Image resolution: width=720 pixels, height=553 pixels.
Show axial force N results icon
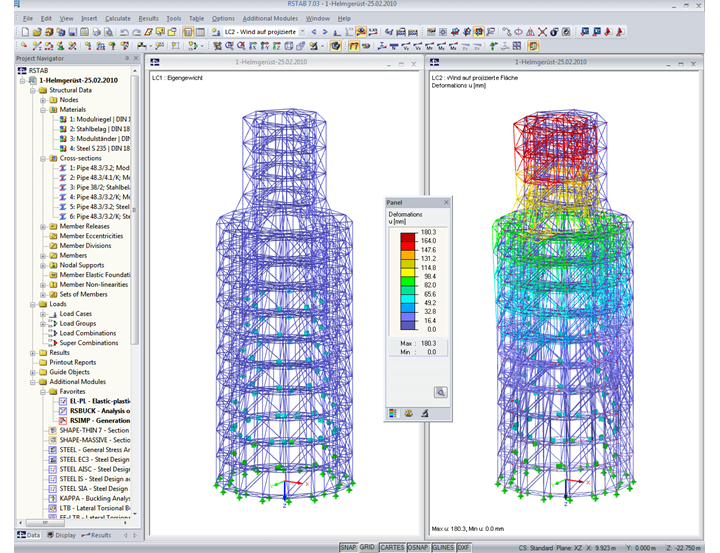click(x=394, y=46)
